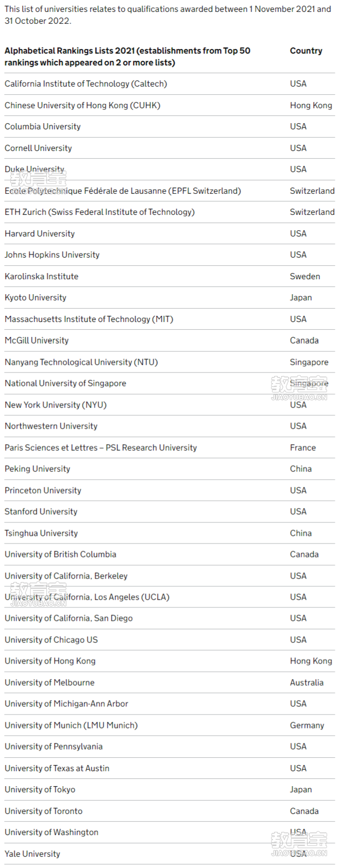Click the Sweden country cell
Viewport: 338px width, 868px height.
[305, 277]
